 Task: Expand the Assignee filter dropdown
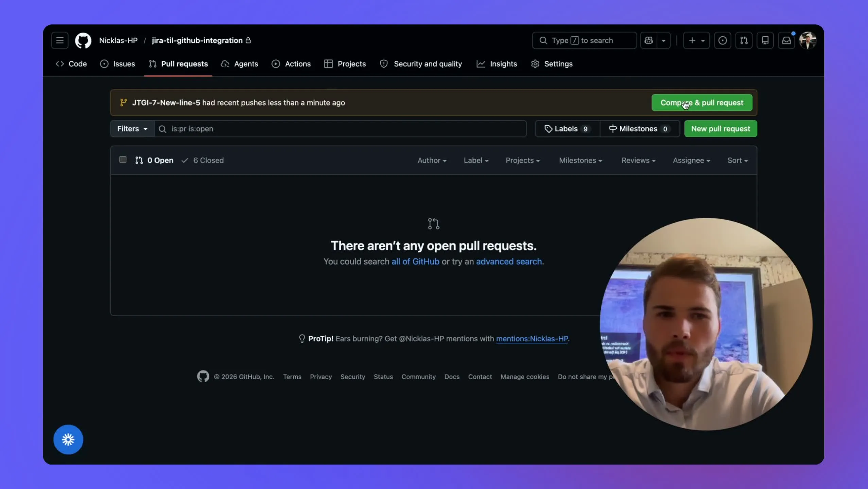[x=692, y=160]
